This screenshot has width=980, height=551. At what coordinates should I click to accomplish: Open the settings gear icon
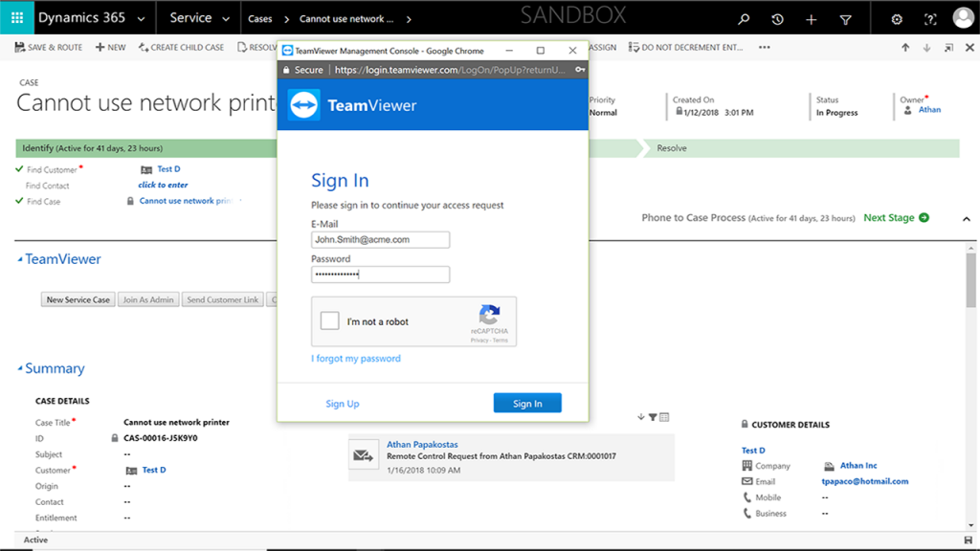coord(897,17)
